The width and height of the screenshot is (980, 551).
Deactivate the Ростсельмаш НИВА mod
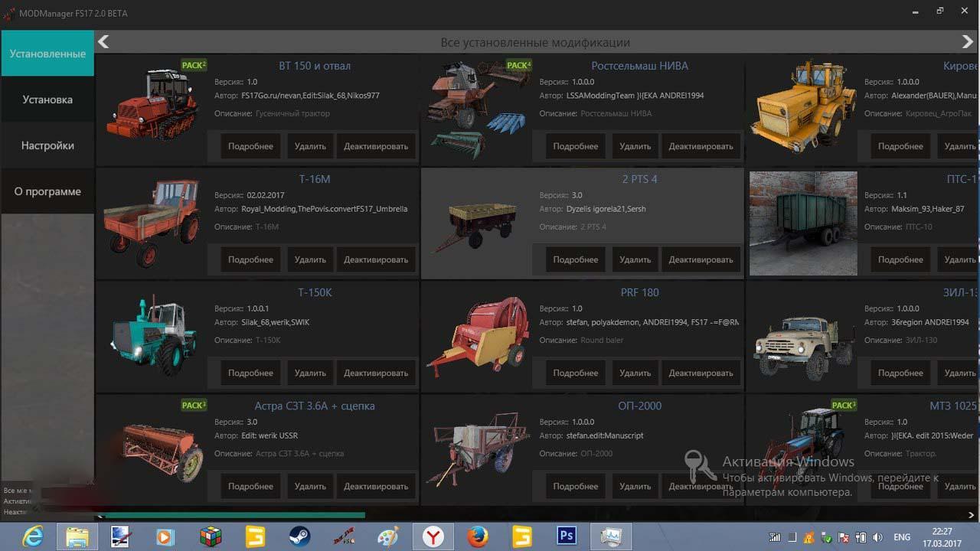tap(701, 146)
